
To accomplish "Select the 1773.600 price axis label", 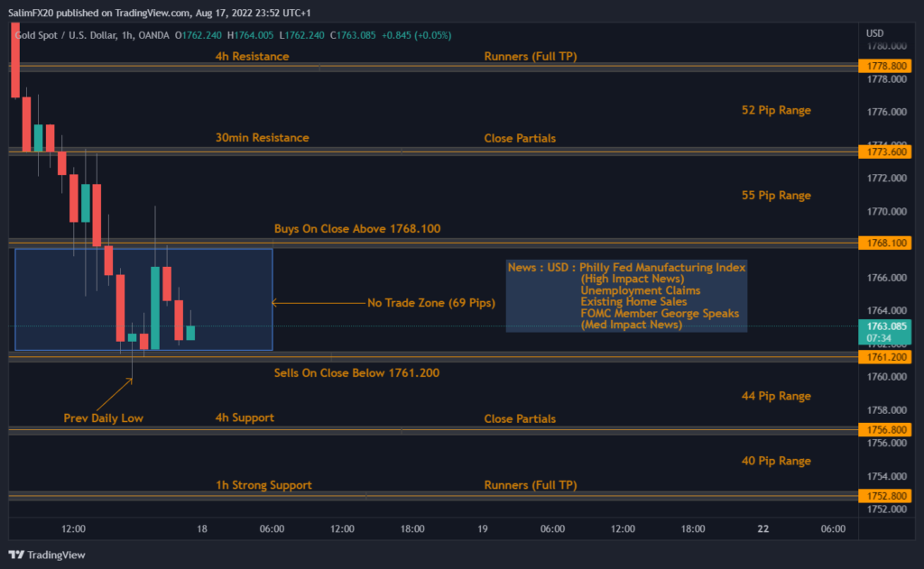I will tap(887, 151).
